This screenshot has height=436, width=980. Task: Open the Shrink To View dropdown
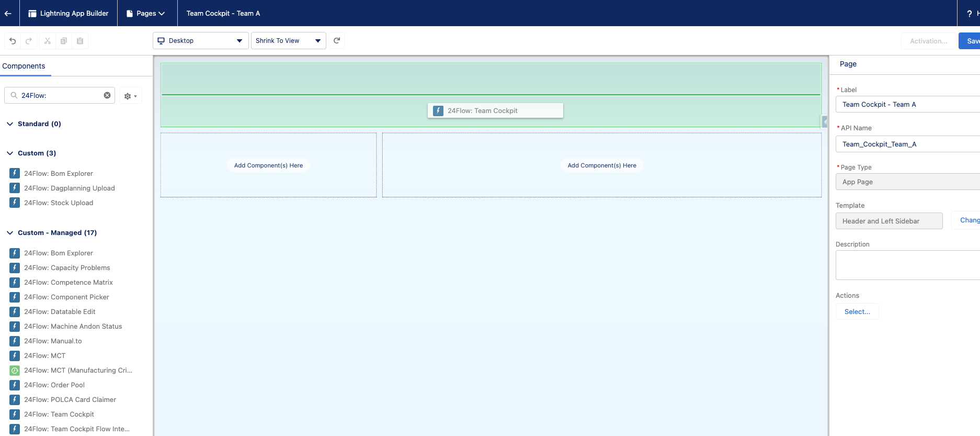click(288, 41)
